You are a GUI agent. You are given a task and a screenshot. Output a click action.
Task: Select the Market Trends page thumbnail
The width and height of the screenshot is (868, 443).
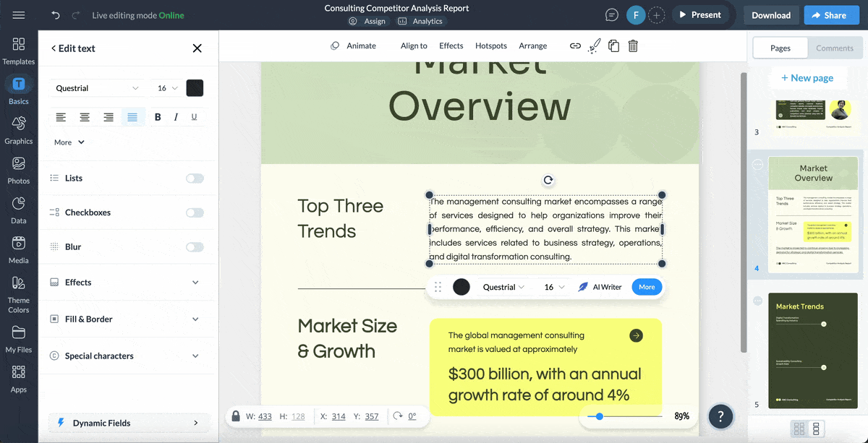[x=812, y=350]
